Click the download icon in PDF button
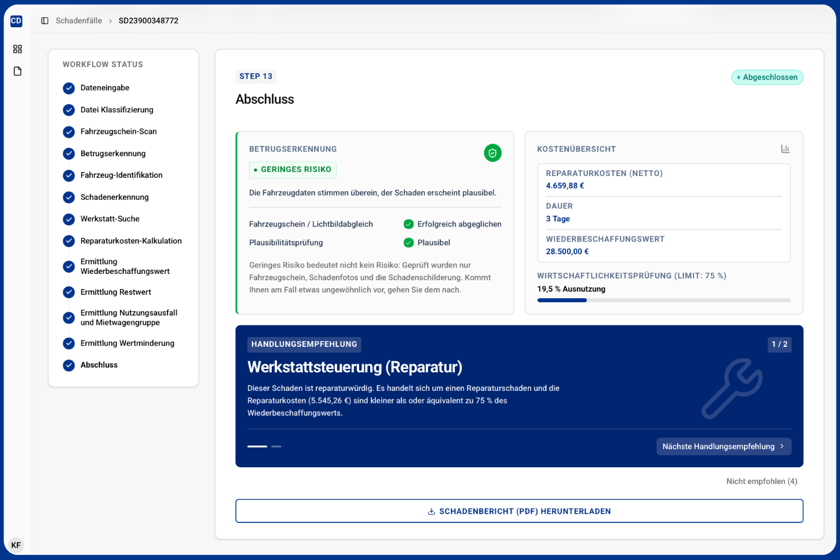 coord(431,511)
